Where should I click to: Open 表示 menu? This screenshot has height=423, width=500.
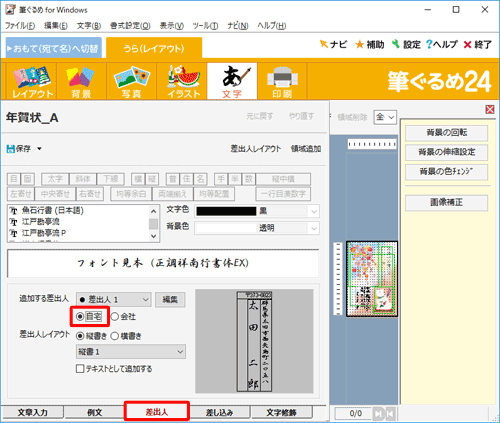(x=171, y=26)
